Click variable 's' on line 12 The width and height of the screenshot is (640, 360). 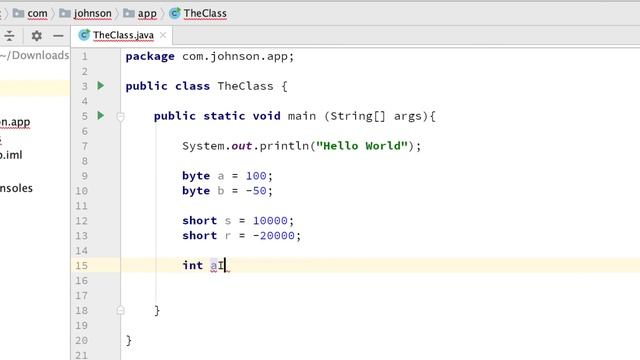pyautogui.click(x=228, y=221)
